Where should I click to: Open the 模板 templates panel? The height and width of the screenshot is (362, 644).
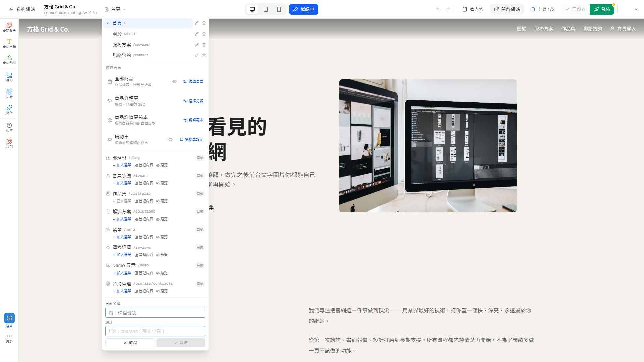[9, 77]
